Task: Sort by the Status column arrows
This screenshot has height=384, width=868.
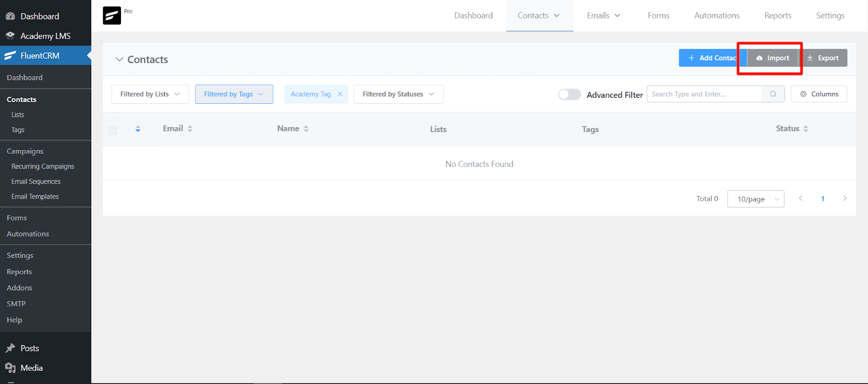Action: tap(806, 129)
